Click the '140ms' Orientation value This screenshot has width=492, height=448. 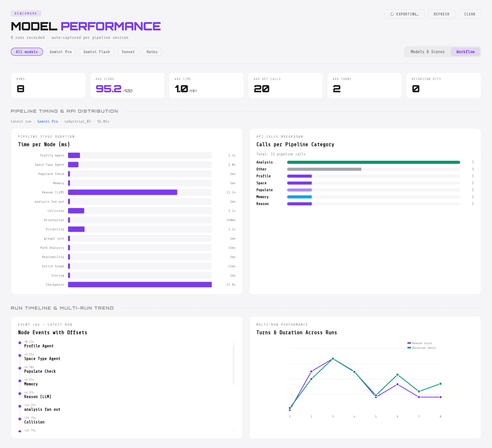[231, 220]
